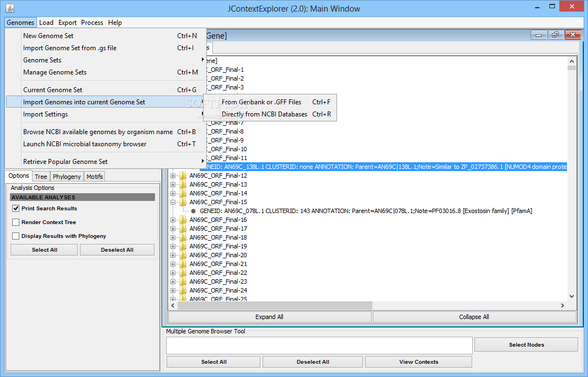Click the Java application icon in title bar
The height and width of the screenshot is (377, 588).
coord(10,8)
